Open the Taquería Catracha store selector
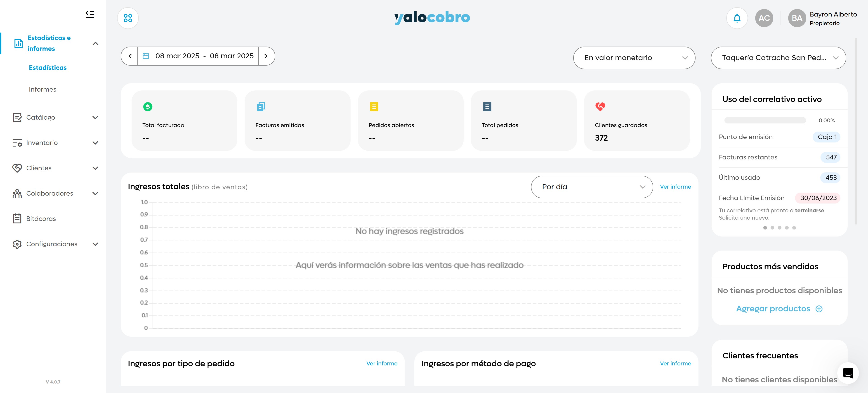The width and height of the screenshot is (868, 393). (778, 58)
